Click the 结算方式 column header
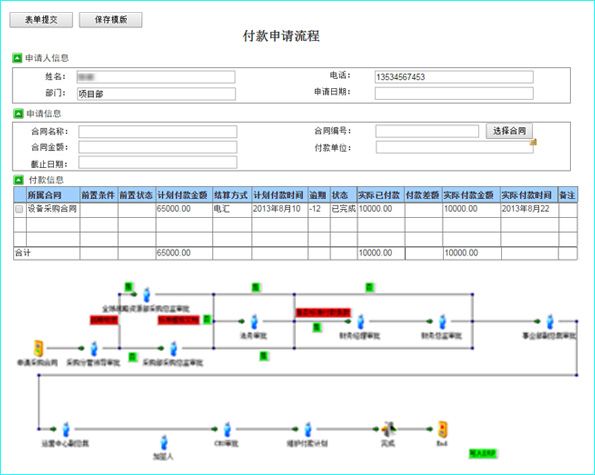This screenshot has height=475, width=595. (x=232, y=195)
